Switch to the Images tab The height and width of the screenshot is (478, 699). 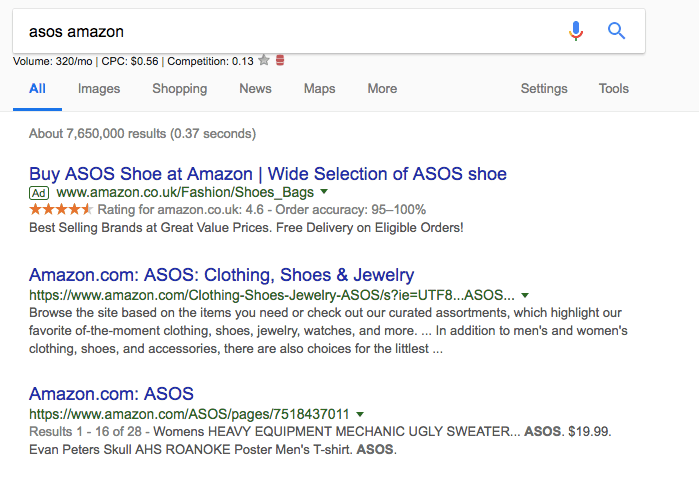pos(99,89)
